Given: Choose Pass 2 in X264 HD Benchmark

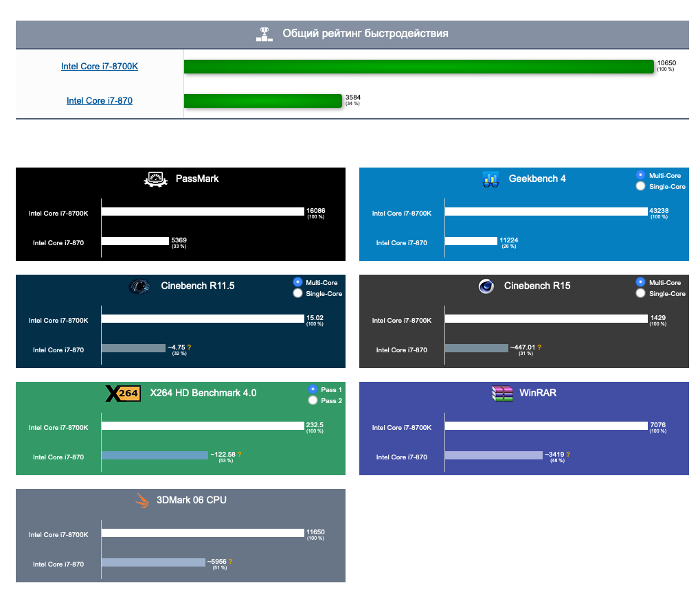Looking at the screenshot, I should (x=313, y=400).
